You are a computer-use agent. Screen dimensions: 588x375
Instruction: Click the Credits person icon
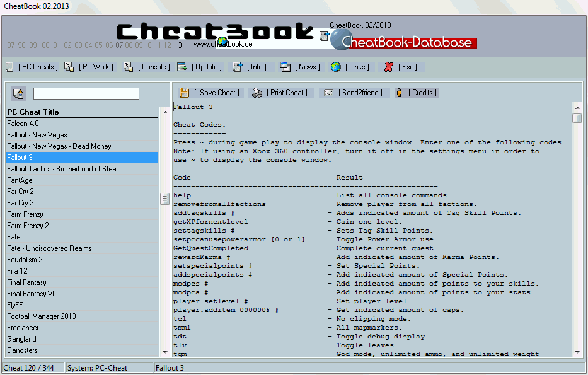click(400, 93)
